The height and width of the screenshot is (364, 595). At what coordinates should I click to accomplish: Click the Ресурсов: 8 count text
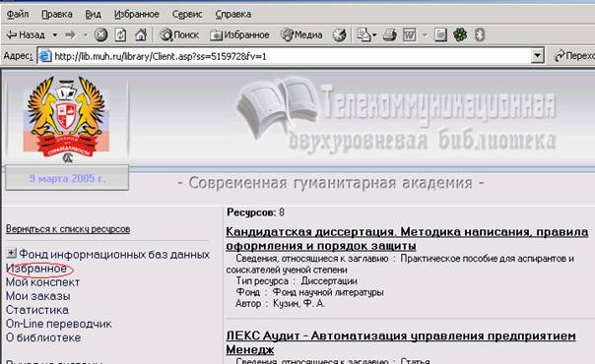click(x=255, y=212)
